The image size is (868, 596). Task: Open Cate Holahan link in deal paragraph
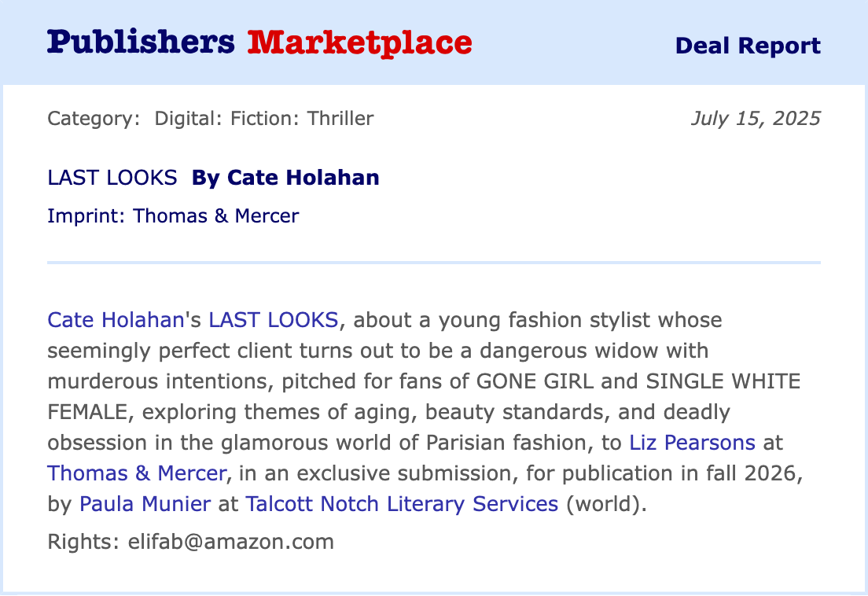(115, 320)
